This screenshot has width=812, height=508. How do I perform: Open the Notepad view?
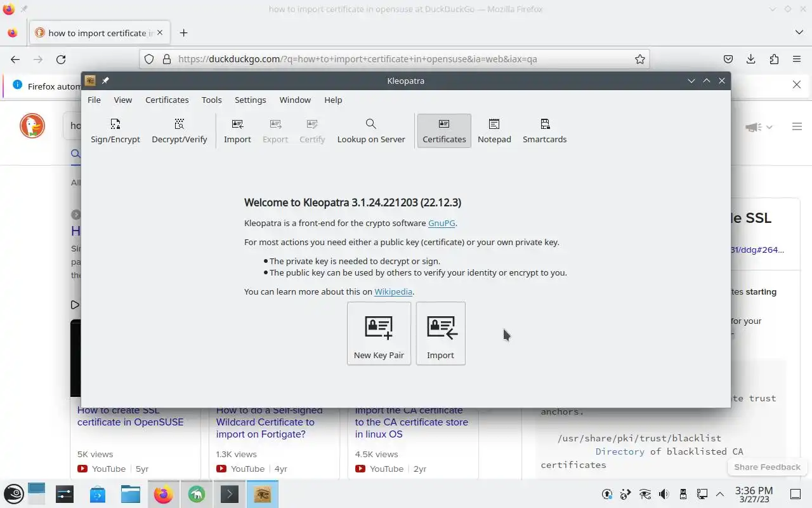494,131
